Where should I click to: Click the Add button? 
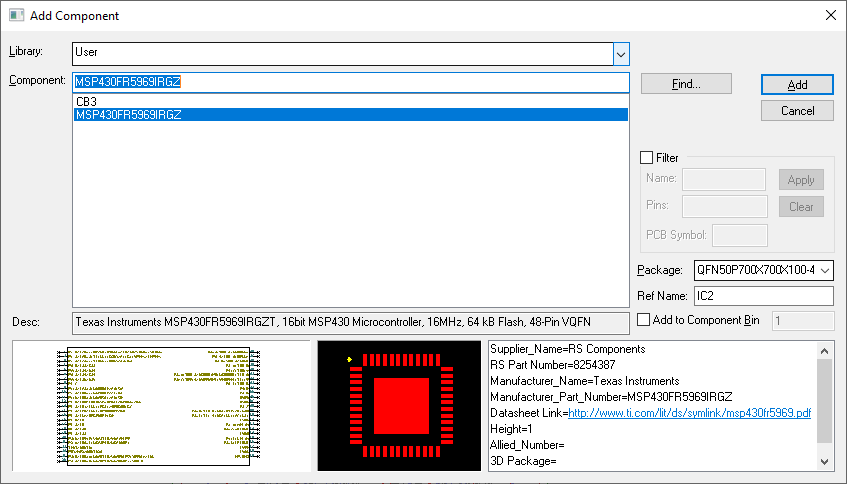point(797,85)
